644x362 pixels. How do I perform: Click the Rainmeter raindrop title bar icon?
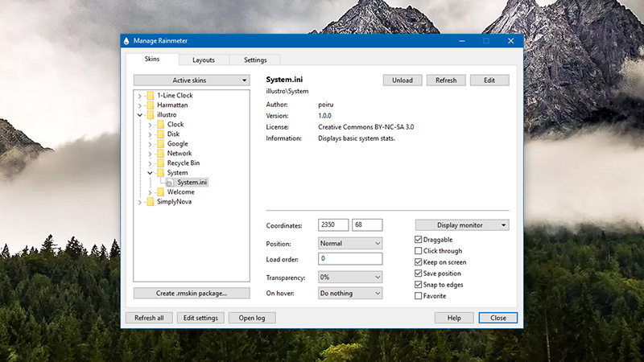click(126, 41)
